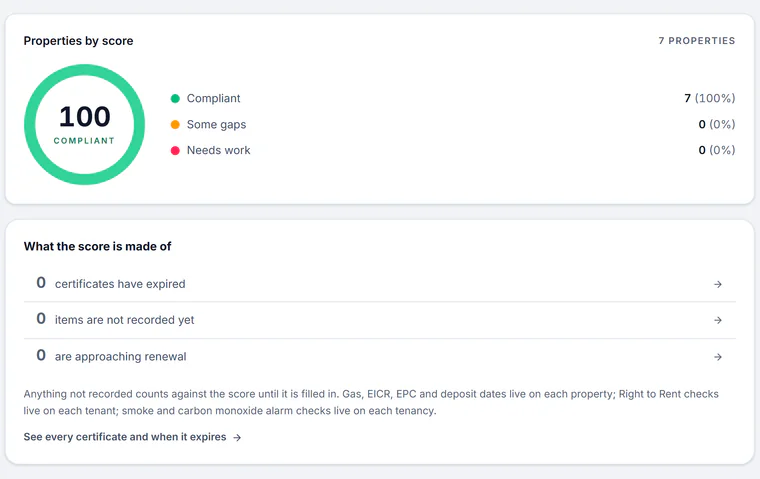Click arrow icon after certificate expires link

coord(237,437)
